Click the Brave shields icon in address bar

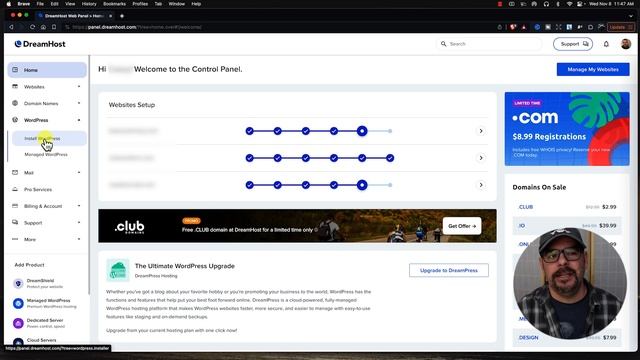pyautogui.click(x=513, y=27)
